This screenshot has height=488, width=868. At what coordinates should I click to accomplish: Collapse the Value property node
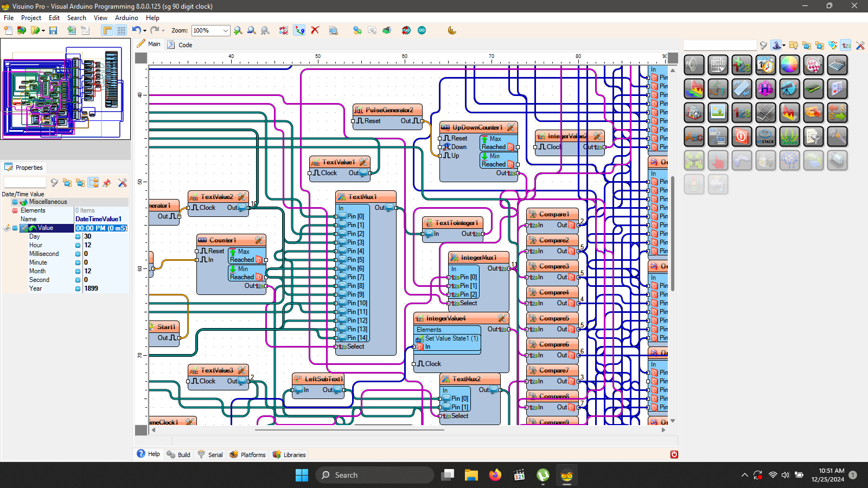15,228
